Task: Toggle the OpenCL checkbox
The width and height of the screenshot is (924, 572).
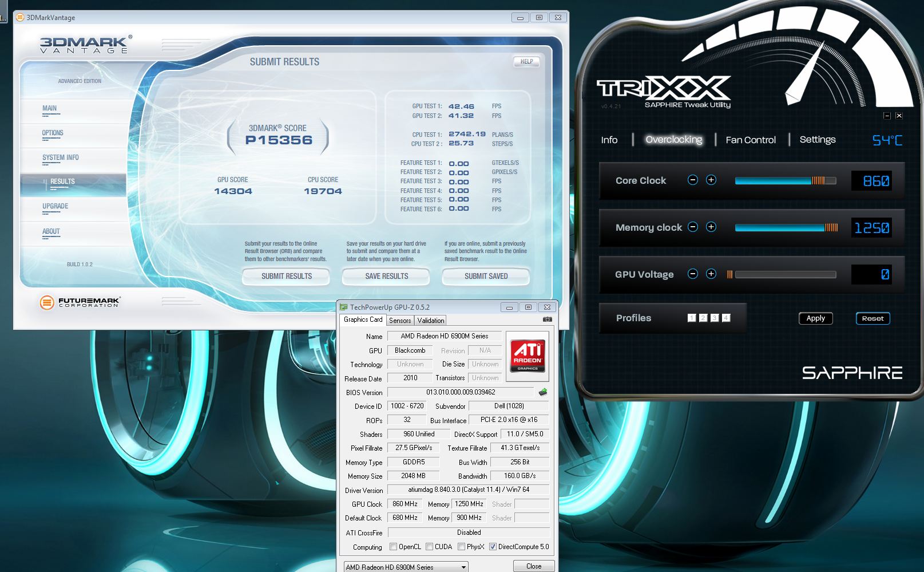Action: pos(393,547)
